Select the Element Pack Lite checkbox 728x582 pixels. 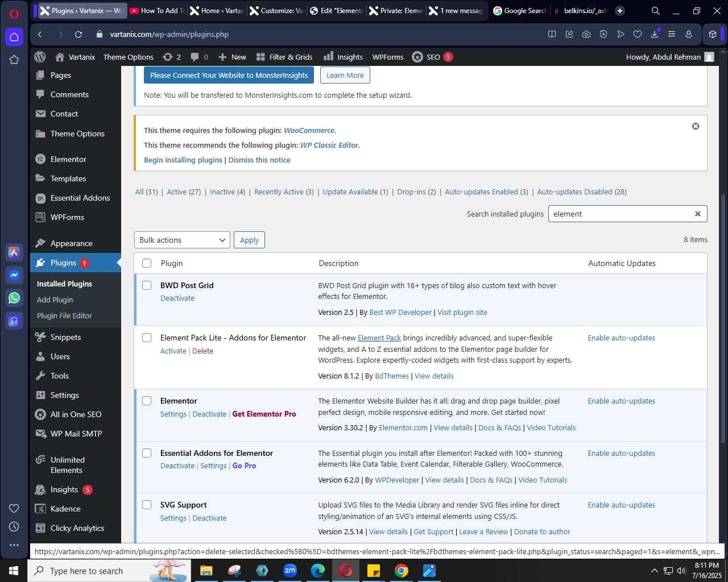point(147,338)
